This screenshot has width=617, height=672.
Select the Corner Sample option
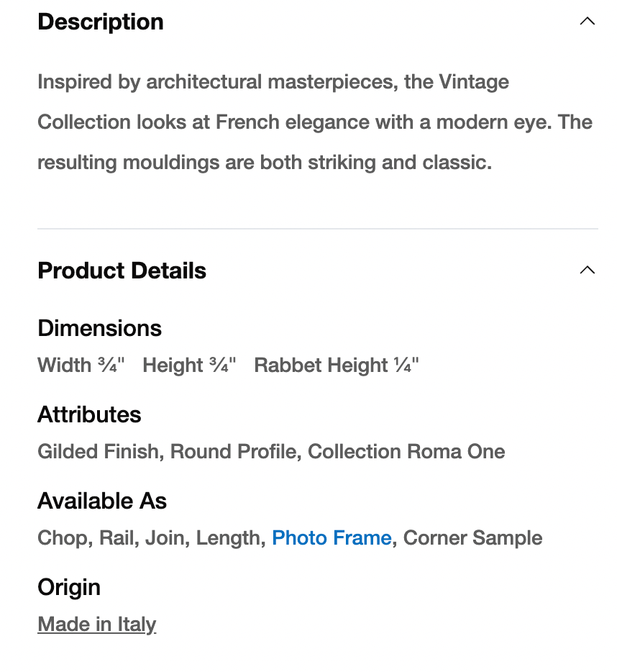[x=473, y=537]
